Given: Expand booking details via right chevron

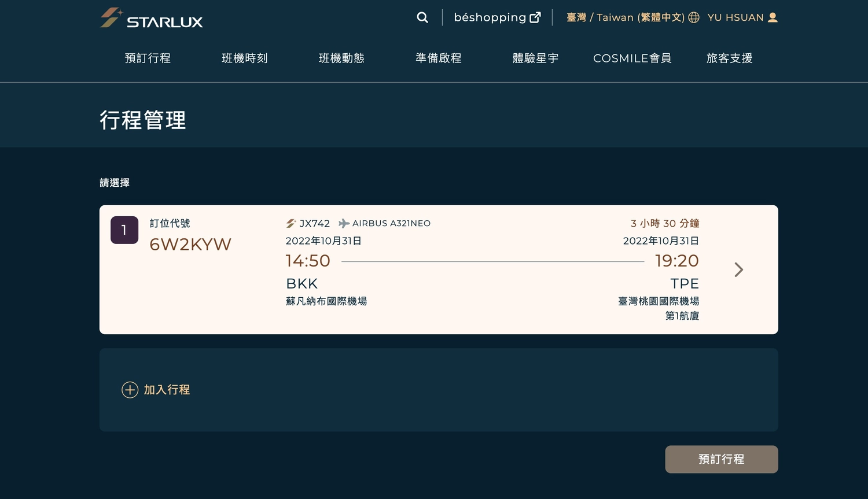Looking at the screenshot, I should pos(738,269).
